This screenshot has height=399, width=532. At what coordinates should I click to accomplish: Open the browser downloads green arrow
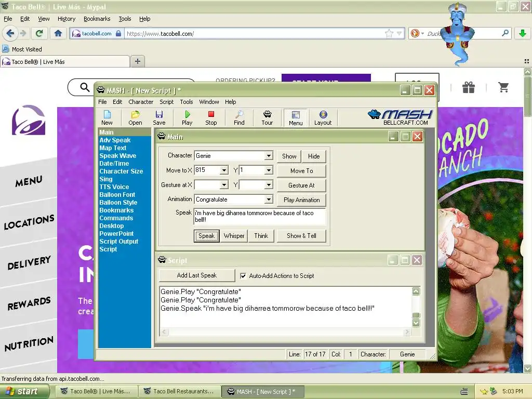523,33
